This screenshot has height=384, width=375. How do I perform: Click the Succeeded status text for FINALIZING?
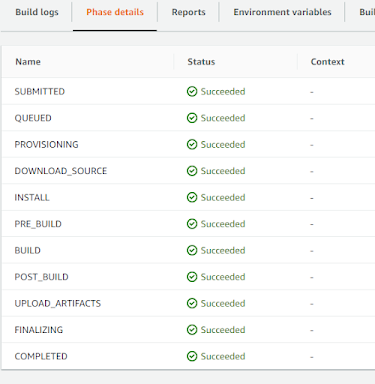pos(223,330)
